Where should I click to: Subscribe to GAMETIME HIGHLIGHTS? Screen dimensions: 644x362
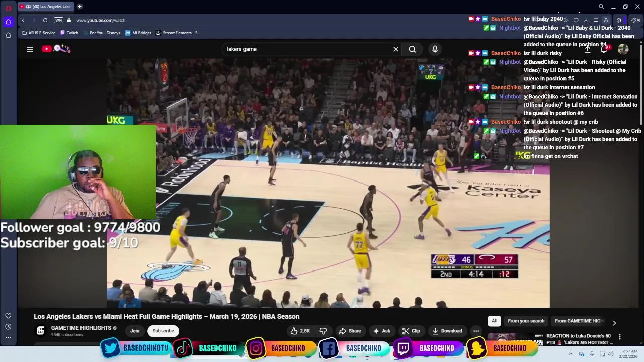pyautogui.click(x=163, y=331)
